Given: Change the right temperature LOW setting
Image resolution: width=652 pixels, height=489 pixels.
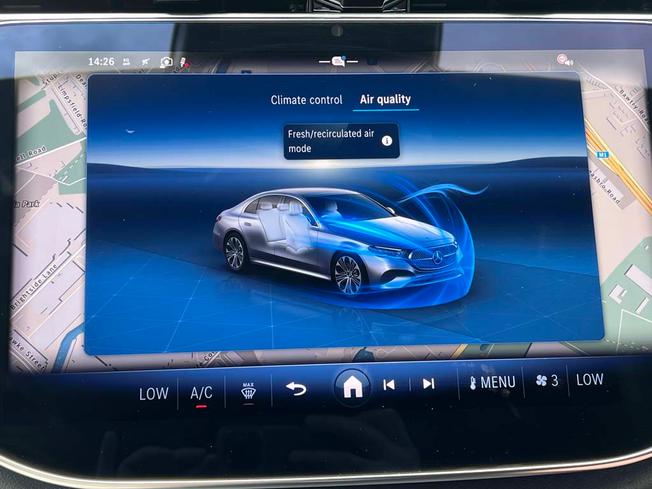Looking at the screenshot, I should coord(589,379).
